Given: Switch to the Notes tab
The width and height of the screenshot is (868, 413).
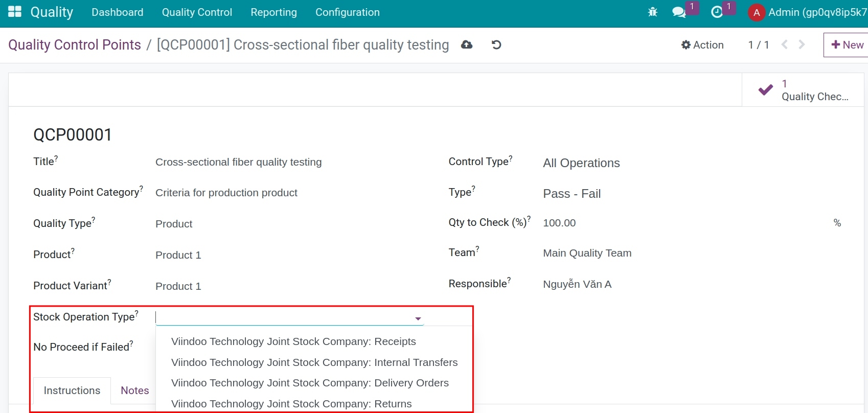Looking at the screenshot, I should click(135, 391).
